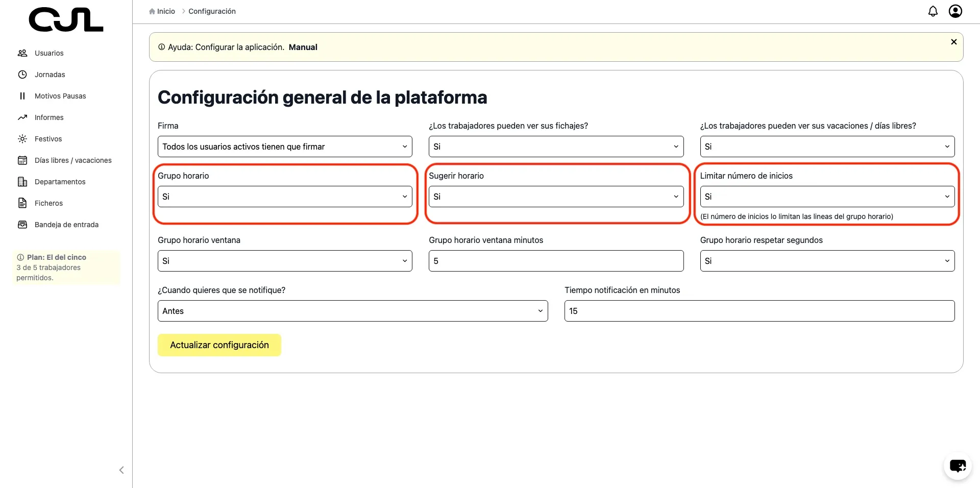Click note about inicios limit in grupo horario
Image resolution: width=980 pixels, height=488 pixels.
pos(797,216)
